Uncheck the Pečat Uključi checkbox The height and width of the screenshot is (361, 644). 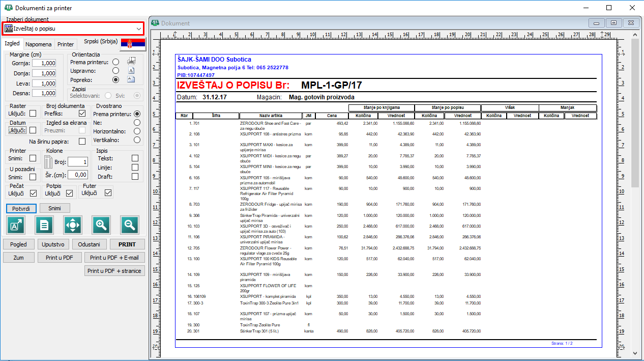point(33,193)
